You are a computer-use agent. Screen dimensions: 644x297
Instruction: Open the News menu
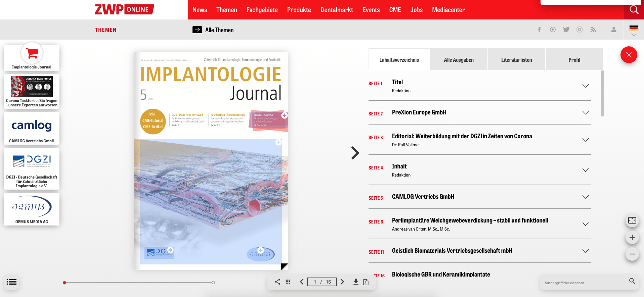(x=200, y=10)
